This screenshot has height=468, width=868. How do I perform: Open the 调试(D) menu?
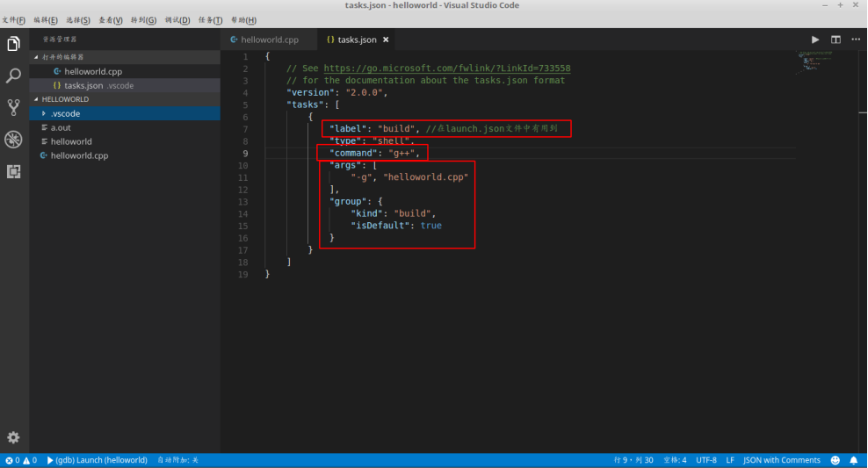coord(177,20)
